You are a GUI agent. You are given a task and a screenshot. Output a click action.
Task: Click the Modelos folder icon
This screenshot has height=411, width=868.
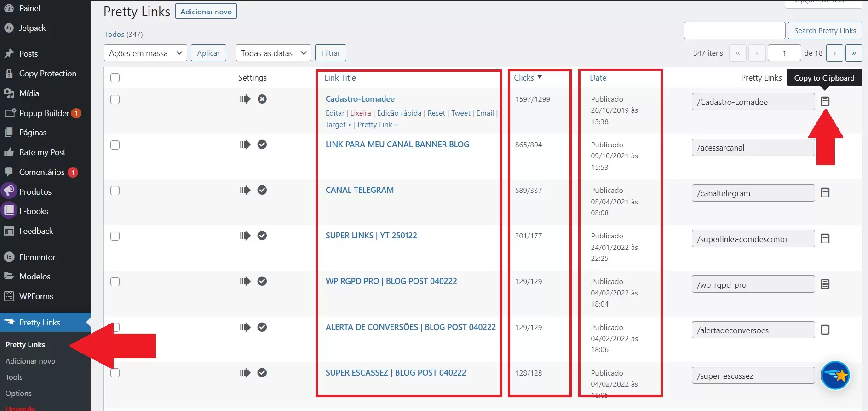point(9,276)
